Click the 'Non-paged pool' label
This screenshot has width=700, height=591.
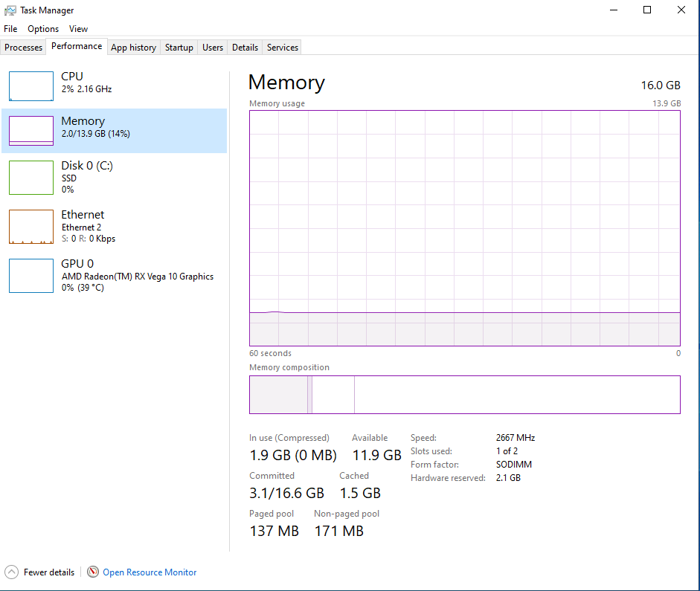(x=347, y=514)
